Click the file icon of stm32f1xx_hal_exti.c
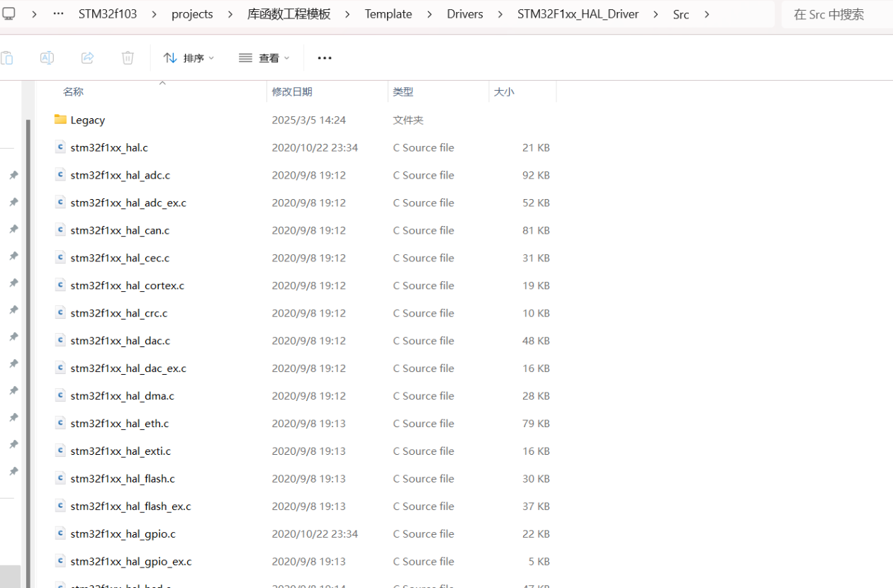Image resolution: width=893 pixels, height=588 pixels. pyautogui.click(x=60, y=451)
